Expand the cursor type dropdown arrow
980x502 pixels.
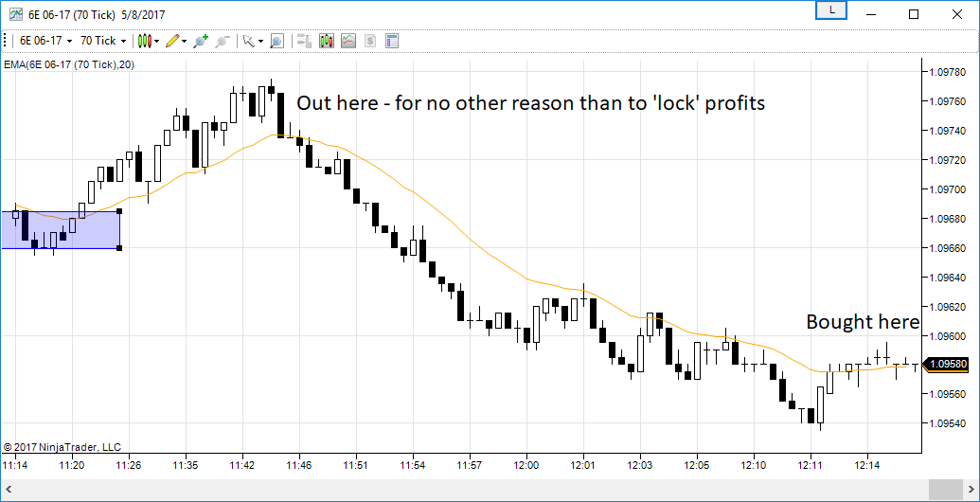coord(259,42)
